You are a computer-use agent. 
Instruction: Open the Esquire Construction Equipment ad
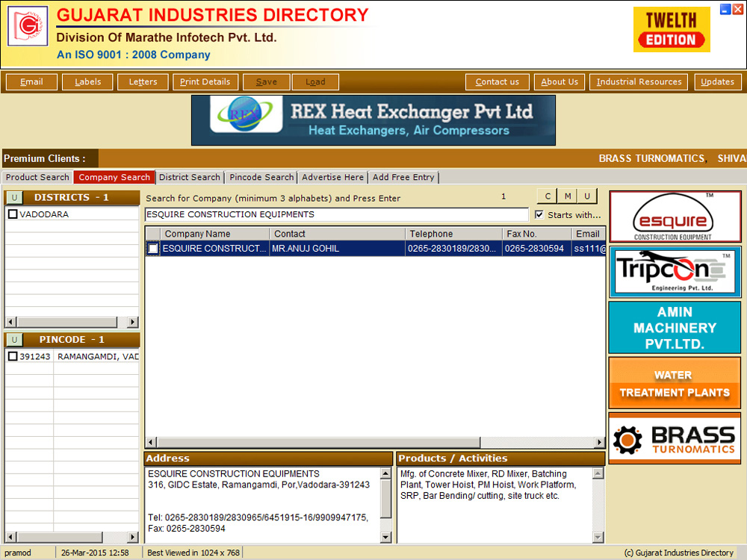tap(675, 217)
